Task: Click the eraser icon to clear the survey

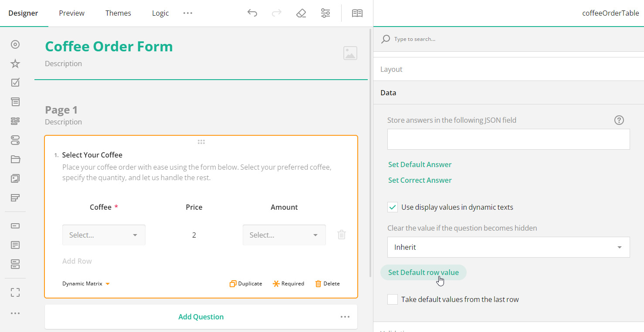Action: pos(301,13)
